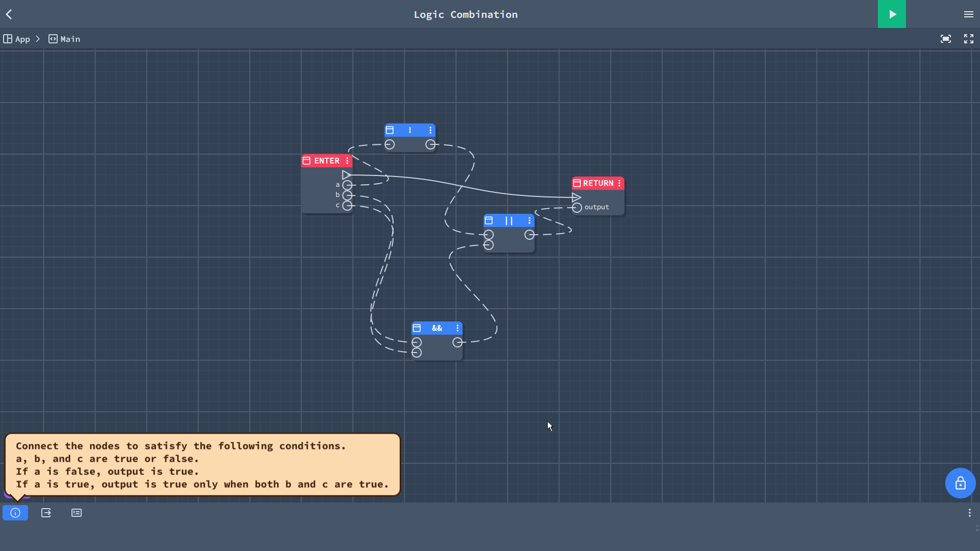This screenshot has width=980, height=551.
Task: Toggle the info panel tab at bottom left
Action: (x=15, y=513)
